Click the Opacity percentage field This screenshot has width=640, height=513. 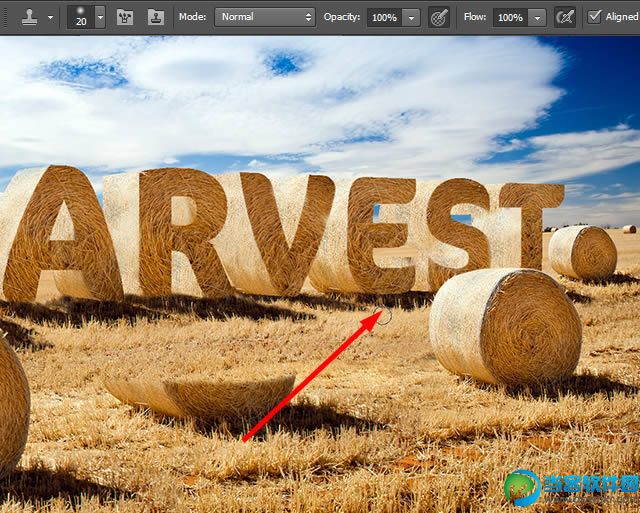384,17
